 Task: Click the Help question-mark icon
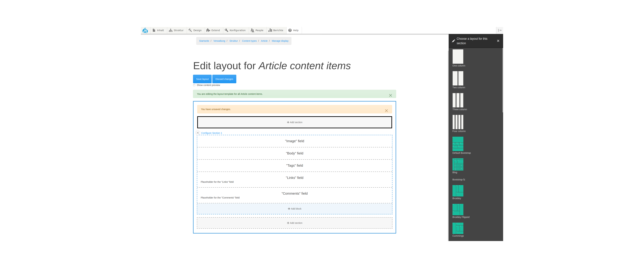[290, 30]
